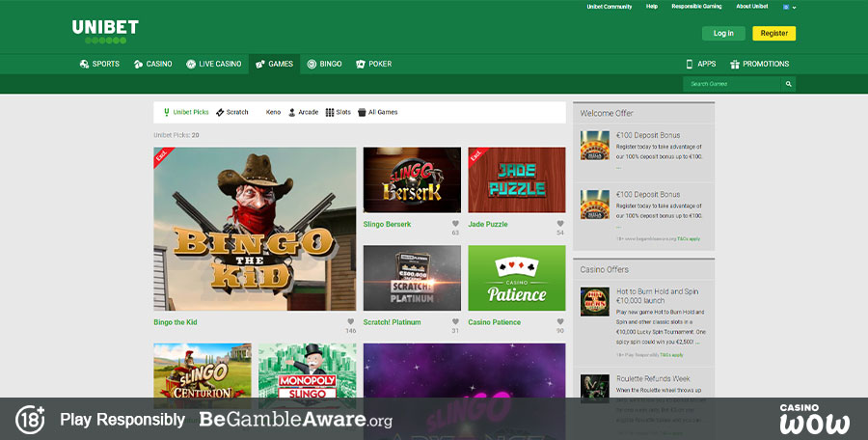Click the Bingo the Kid title link
This screenshot has width=868, height=440.
[x=176, y=322]
